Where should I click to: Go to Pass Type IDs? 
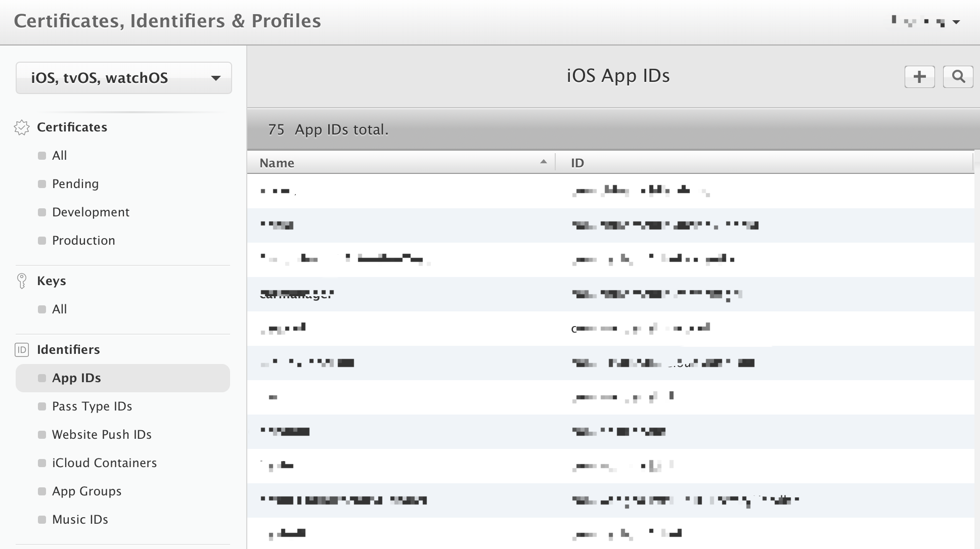92,406
